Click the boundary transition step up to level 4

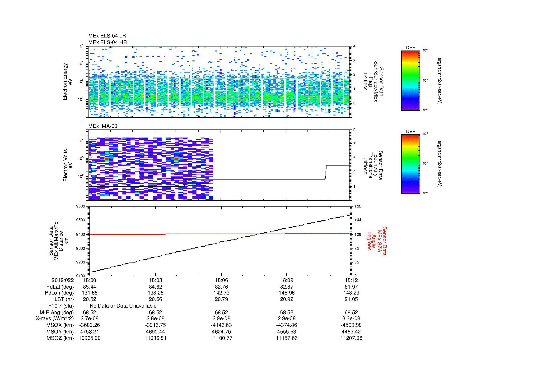[326, 172]
